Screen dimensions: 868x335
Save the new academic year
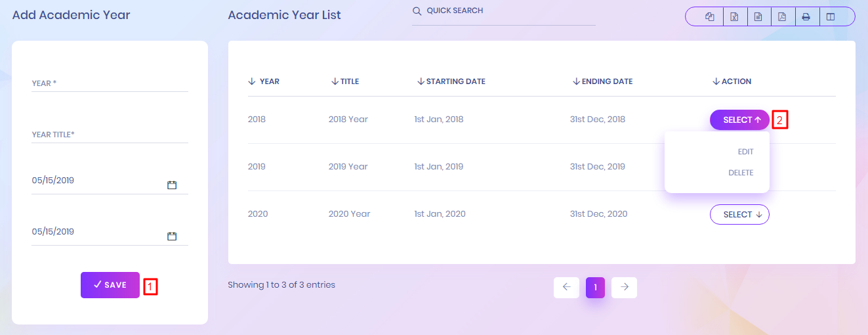[x=110, y=285]
